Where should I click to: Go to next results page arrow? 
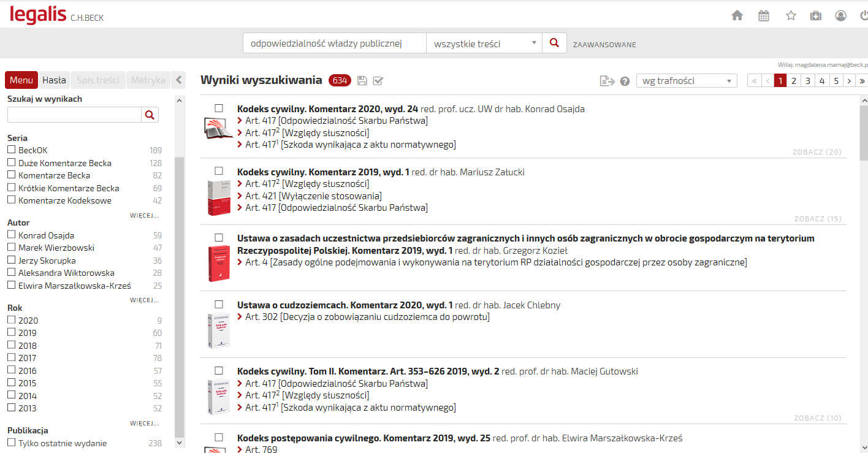(x=849, y=81)
